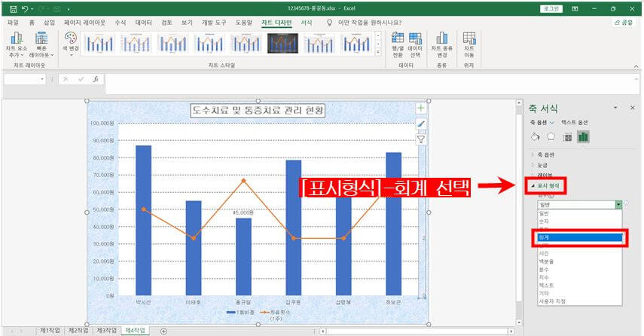This screenshot has height=336, width=644.
Task: Click the 로그인 (Sign in) button
Action: tap(551, 8)
